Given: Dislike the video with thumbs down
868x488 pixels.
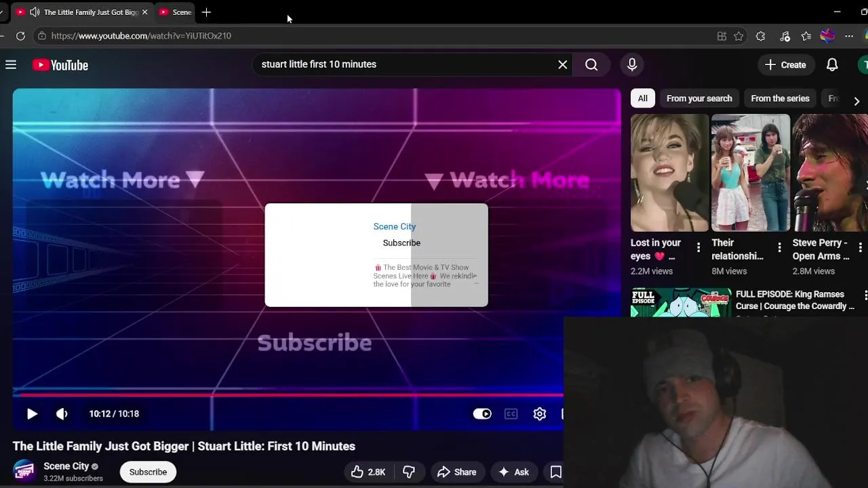Looking at the screenshot, I should [409, 472].
